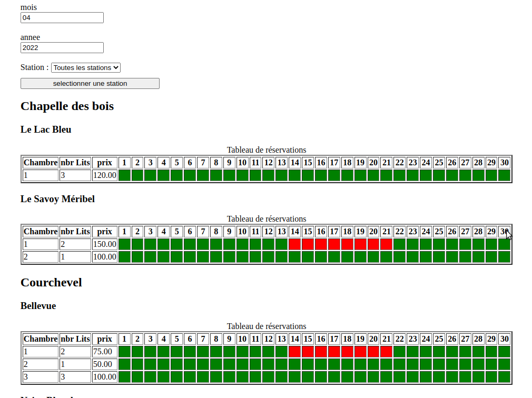Image resolution: width=532 pixels, height=398 pixels.
Task: Select day 1 green cell, Bellevue room 3
Action: (x=124, y=377)
